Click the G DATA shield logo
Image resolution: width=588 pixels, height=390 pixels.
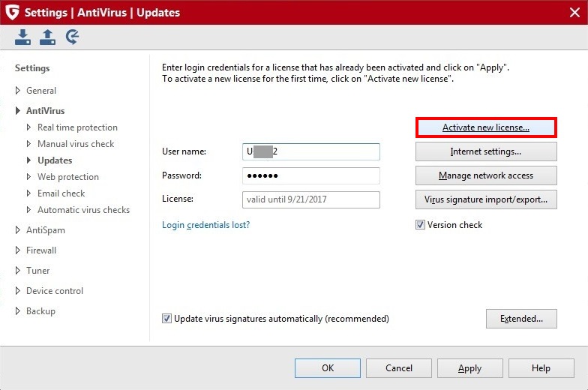(12, 12)
